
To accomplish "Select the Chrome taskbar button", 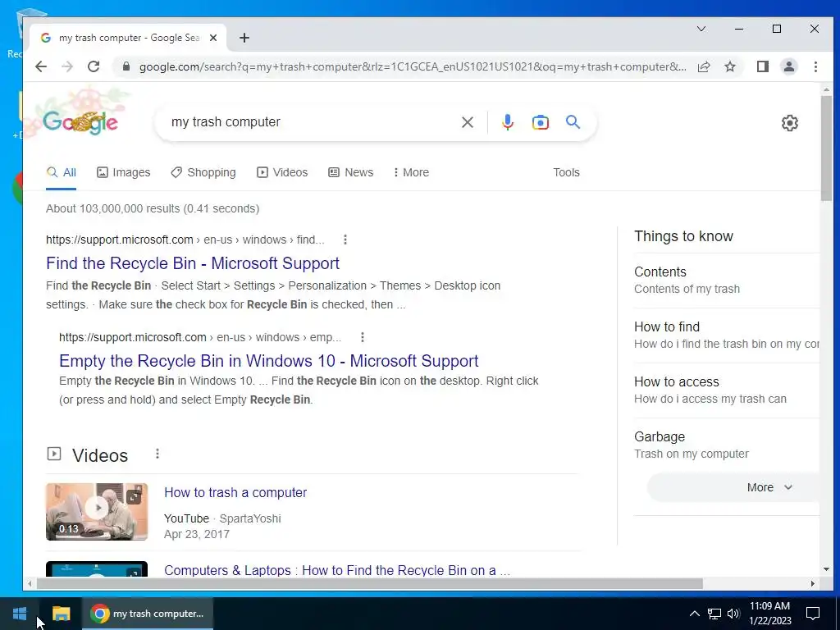I will (148, 614).
